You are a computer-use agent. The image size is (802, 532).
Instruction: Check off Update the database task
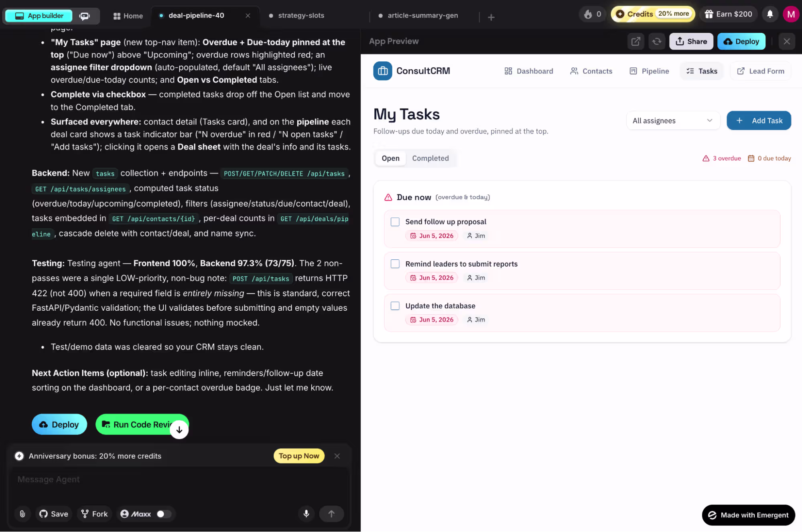tap(395, 306)
